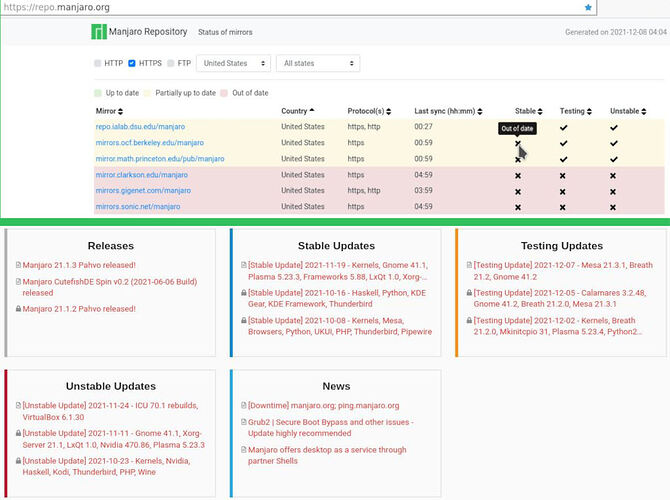Screen dimensions: 670x500
Task: Open Status of mirrors menu item
Action: [225, 32]
